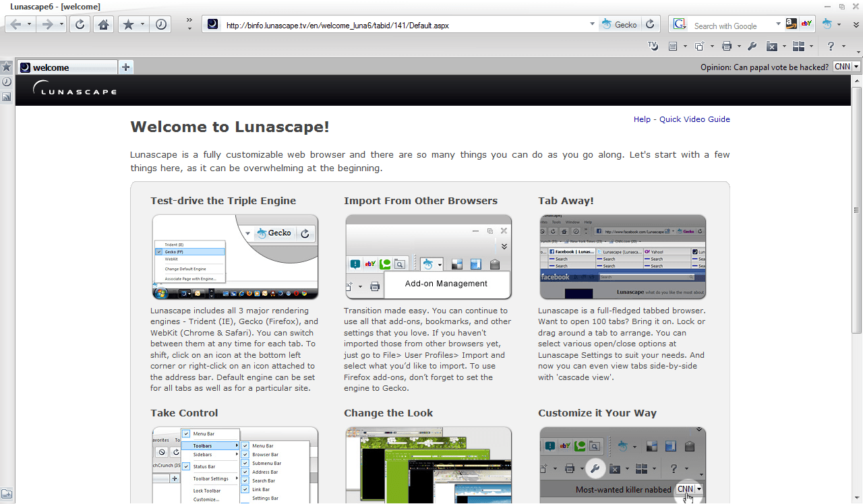
Task: Click the Lunascape logo in page header
Action: pos(74,89)
